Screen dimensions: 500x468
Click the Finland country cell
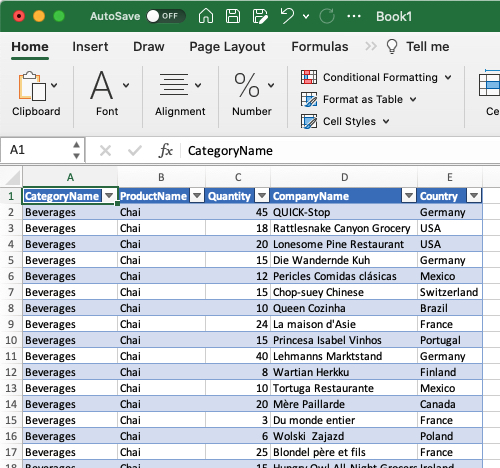tap(450, 372)
